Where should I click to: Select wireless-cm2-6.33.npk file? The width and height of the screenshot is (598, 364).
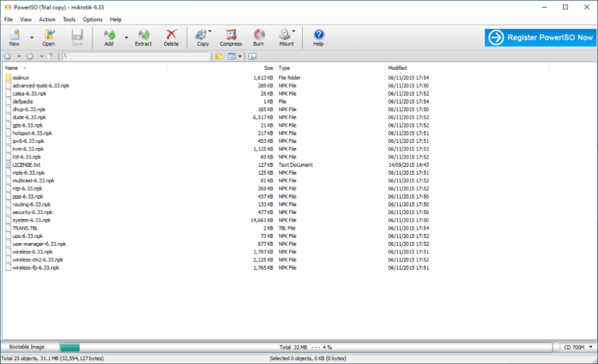(x=38, y=260)
